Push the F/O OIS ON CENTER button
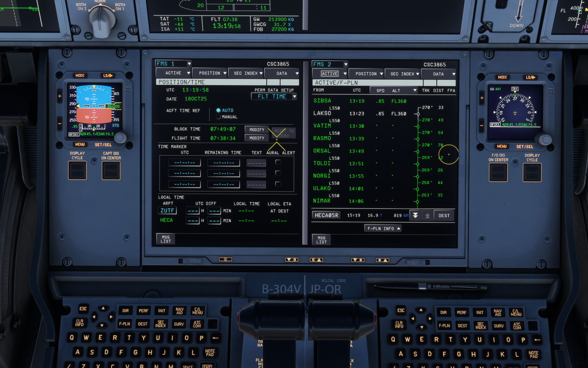The width and height of the screenshot is (588, 368). click(498, 172)
